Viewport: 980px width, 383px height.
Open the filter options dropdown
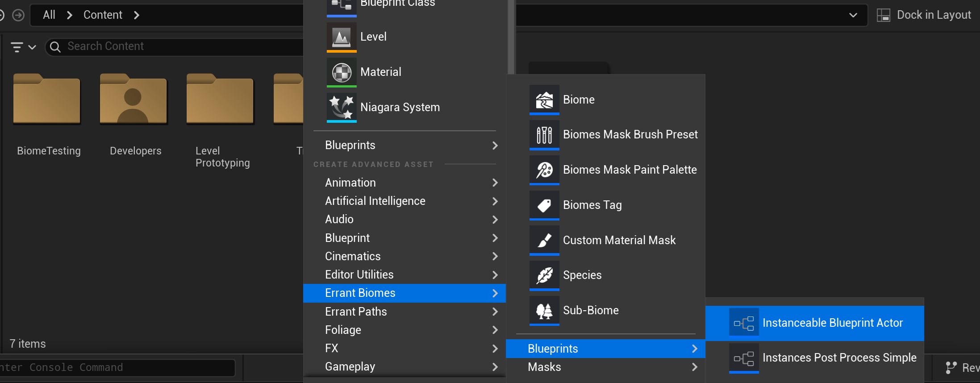(x=23, y=47)
